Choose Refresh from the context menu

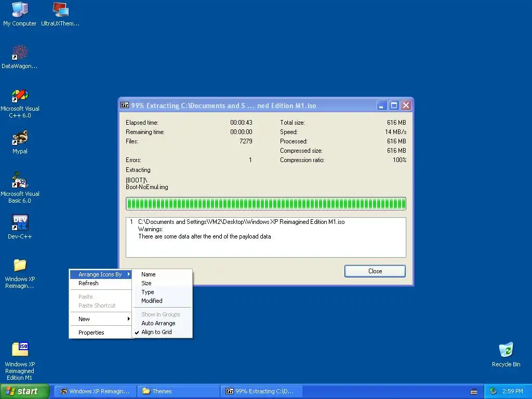100,283
